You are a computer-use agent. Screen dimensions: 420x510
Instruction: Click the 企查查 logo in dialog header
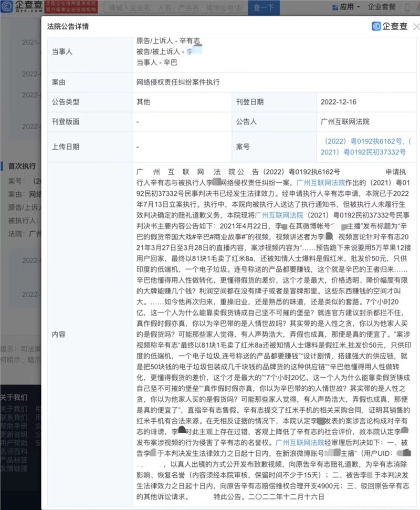[x=390, y=26]
